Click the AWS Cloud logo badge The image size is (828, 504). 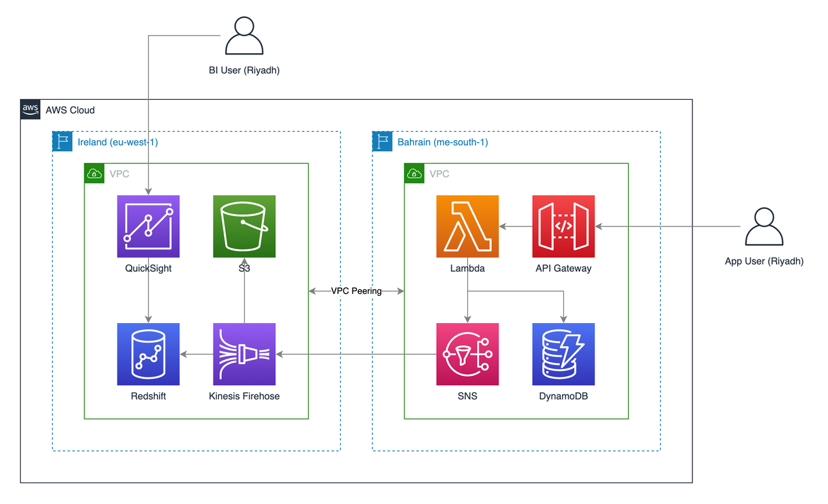click(30, 109)
